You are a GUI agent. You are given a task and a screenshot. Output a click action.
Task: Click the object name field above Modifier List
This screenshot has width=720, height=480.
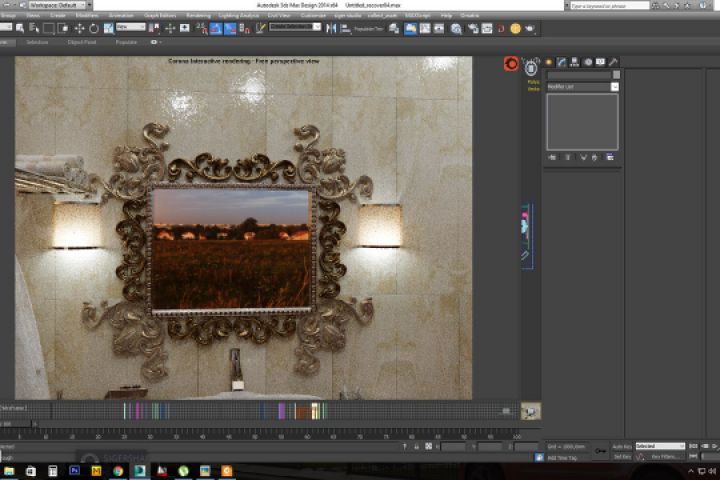point(578,75)
